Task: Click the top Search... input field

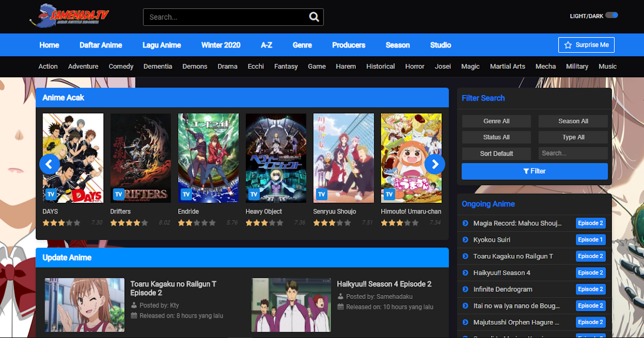Action: click(225, 17)
